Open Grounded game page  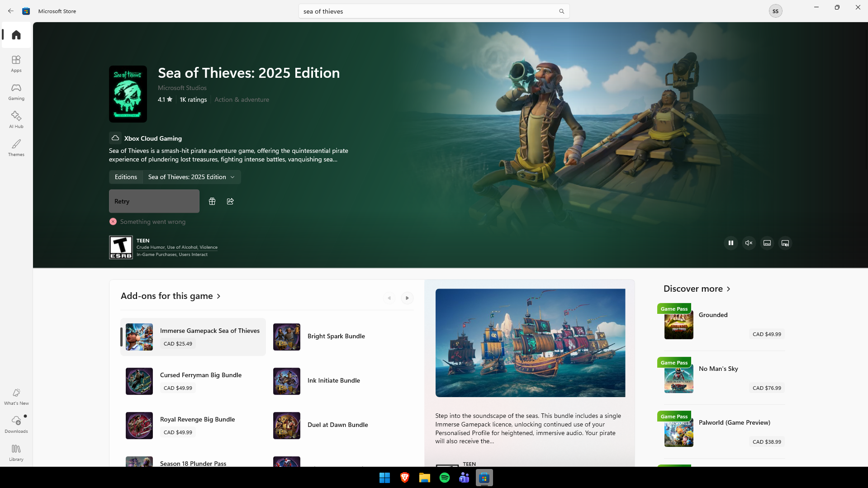coord(724,324)
